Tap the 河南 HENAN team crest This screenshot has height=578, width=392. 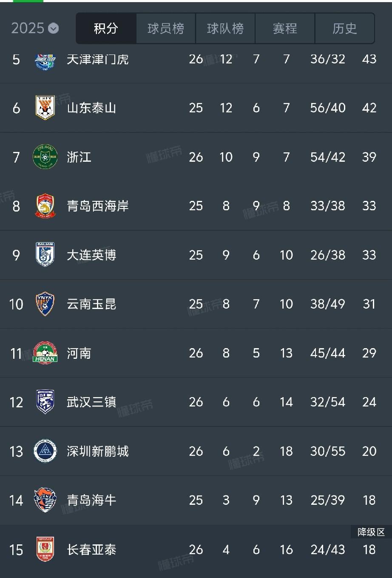45,352
